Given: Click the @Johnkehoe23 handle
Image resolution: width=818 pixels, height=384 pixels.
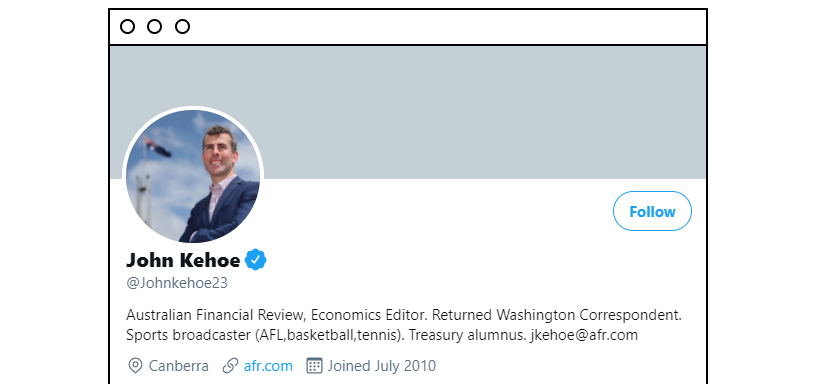Looking at the screenshot, I should pos(177,283).
